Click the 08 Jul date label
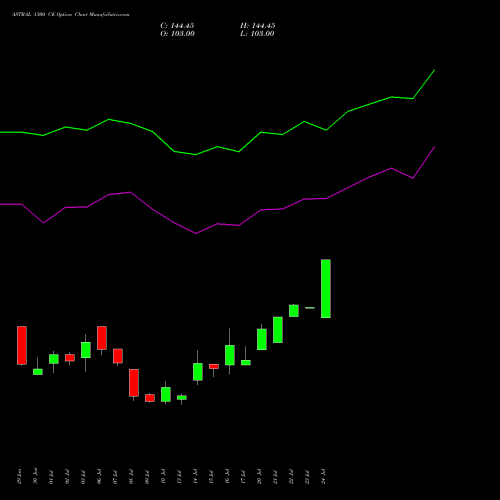The height and width of the screenshot is (500, 500). click(131, 477)
